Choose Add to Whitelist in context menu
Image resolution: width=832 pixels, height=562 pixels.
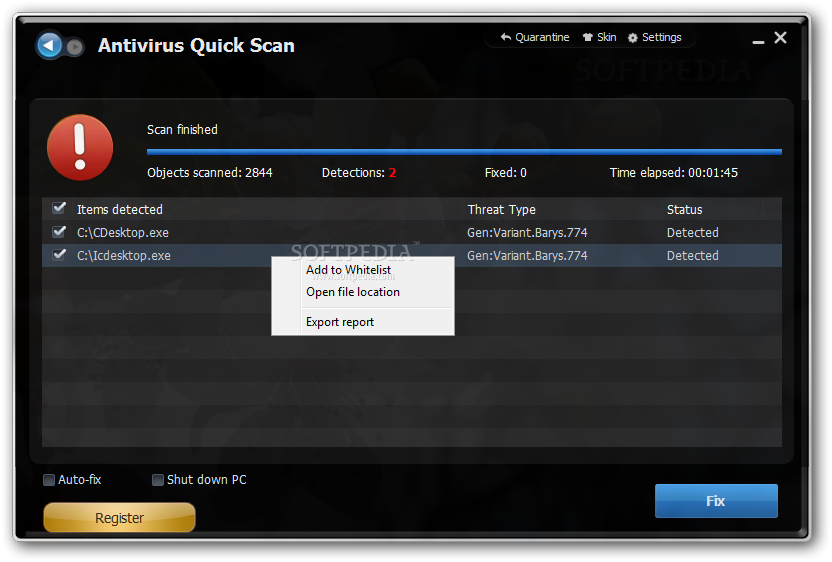click(x=348, y=270)
